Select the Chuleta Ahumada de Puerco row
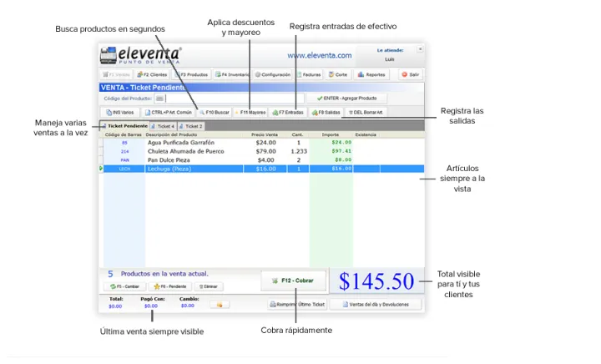The height and width of the screenshot is (364, 601). point(197,151)
